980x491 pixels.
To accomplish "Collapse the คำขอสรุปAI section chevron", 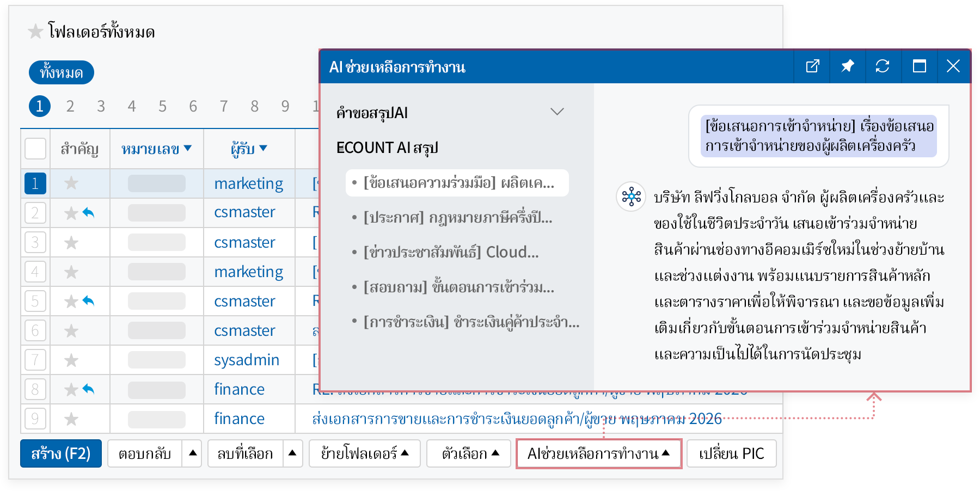I will tap(556, 112).
